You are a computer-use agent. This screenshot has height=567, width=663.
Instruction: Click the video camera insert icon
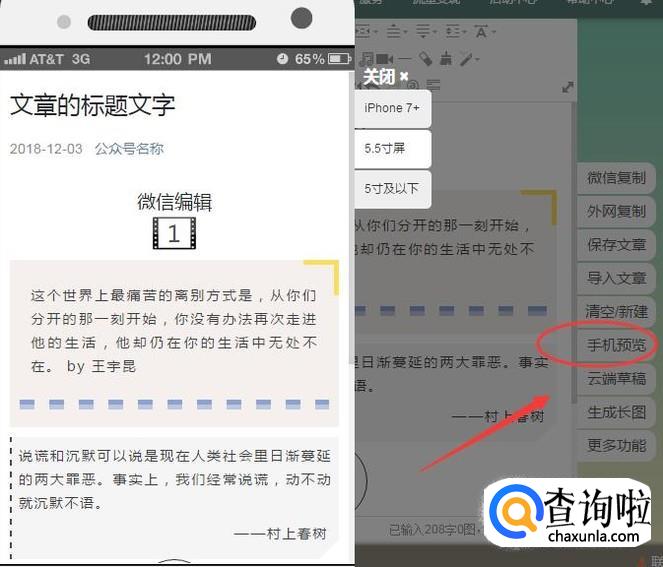385,59
